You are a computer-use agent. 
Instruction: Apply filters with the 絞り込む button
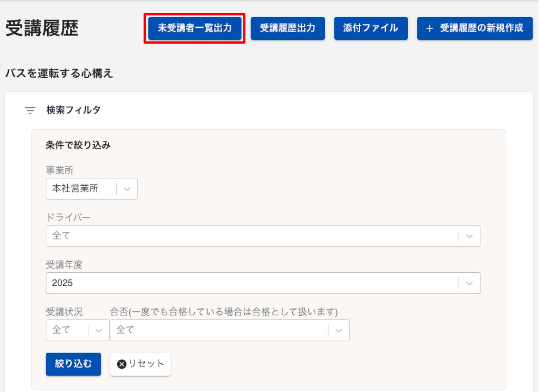coord(73,364)
